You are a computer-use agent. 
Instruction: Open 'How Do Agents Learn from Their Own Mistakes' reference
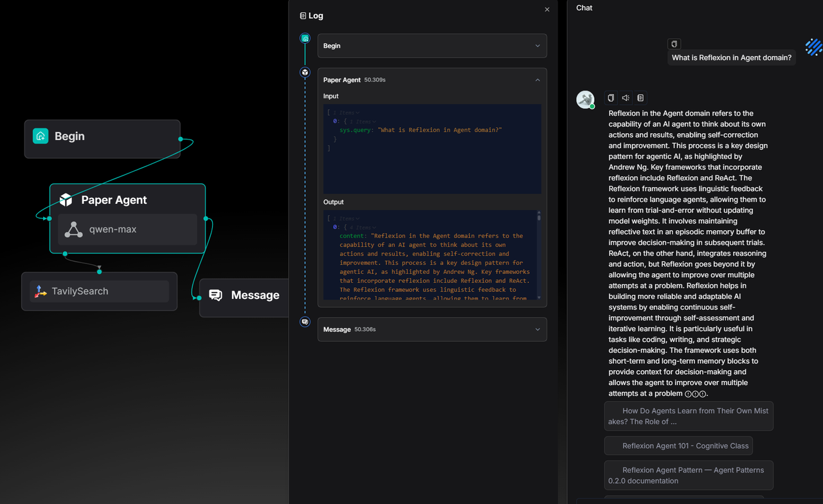[688, 416]
